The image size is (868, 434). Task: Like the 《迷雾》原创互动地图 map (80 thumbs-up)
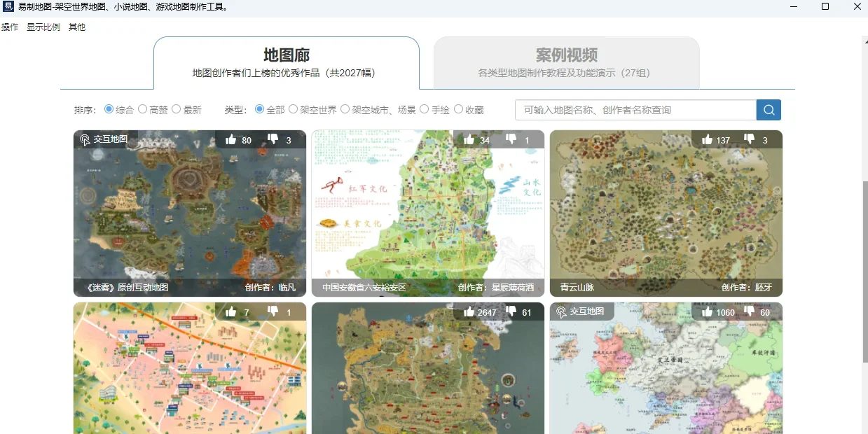(231, 139)
